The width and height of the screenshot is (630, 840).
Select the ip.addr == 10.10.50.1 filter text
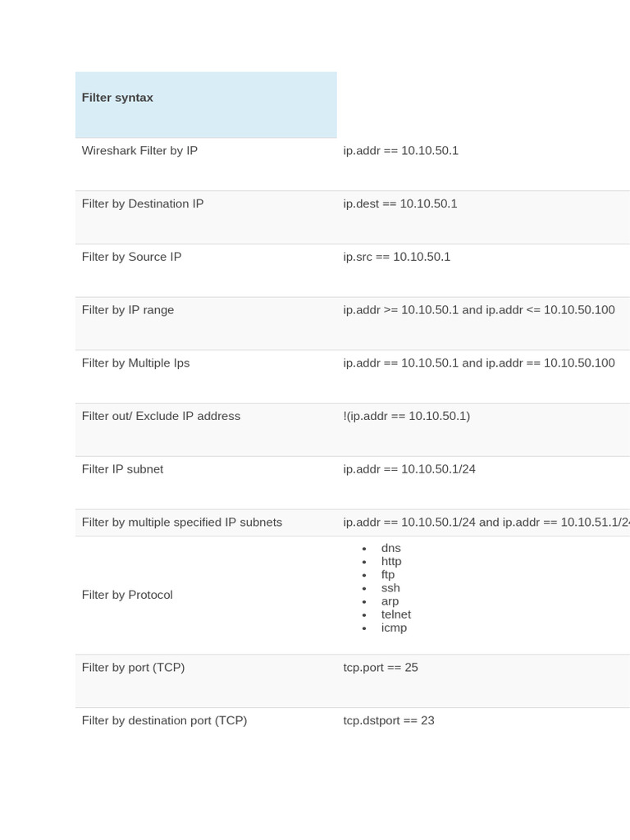[x=400, y=151]
